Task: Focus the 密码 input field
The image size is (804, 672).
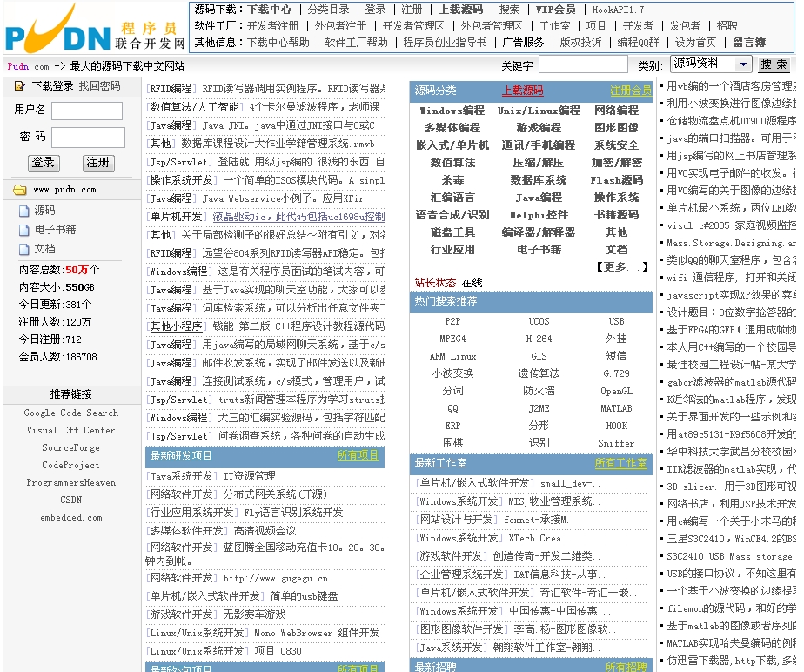Action: pos(88,138)
